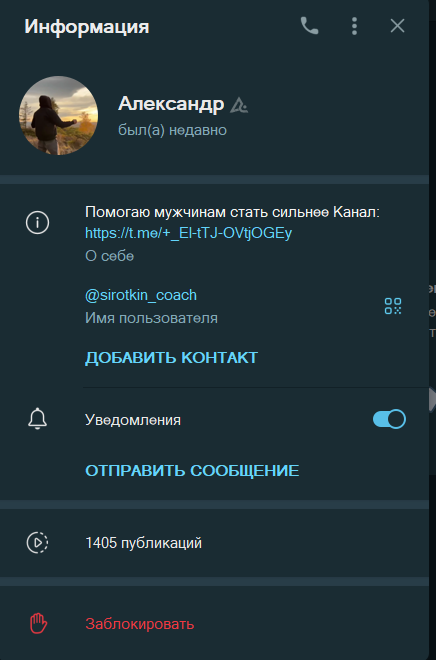This screenshot has height=660, width=436.
Task: Click the premium badge next to Александр
Action: coord(239,105)
